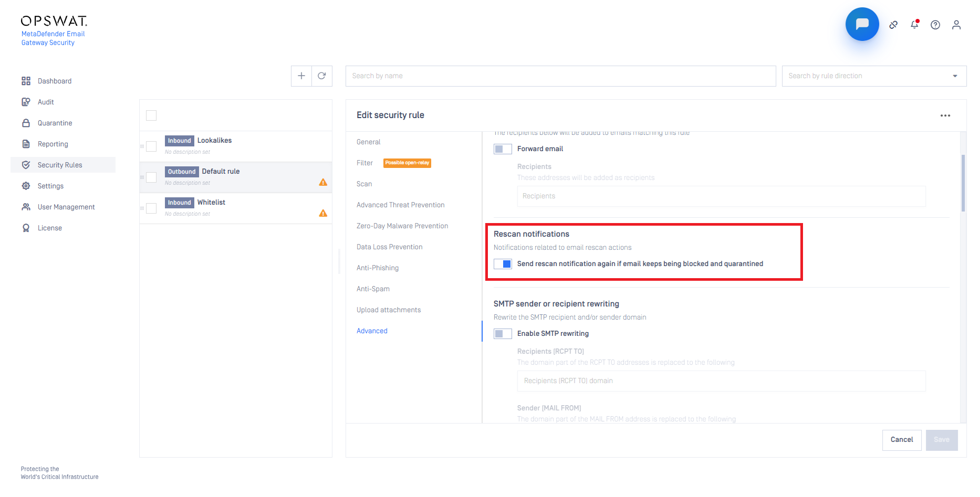This screenshot has width=980, height=497.
Task: Disable the send rescan notification toggle
Action: 503,264
